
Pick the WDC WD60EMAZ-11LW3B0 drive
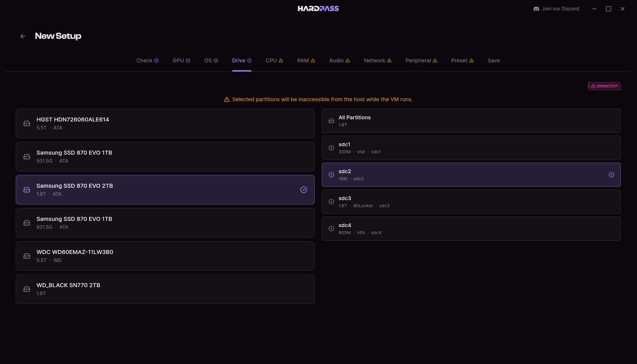(165, 256)
